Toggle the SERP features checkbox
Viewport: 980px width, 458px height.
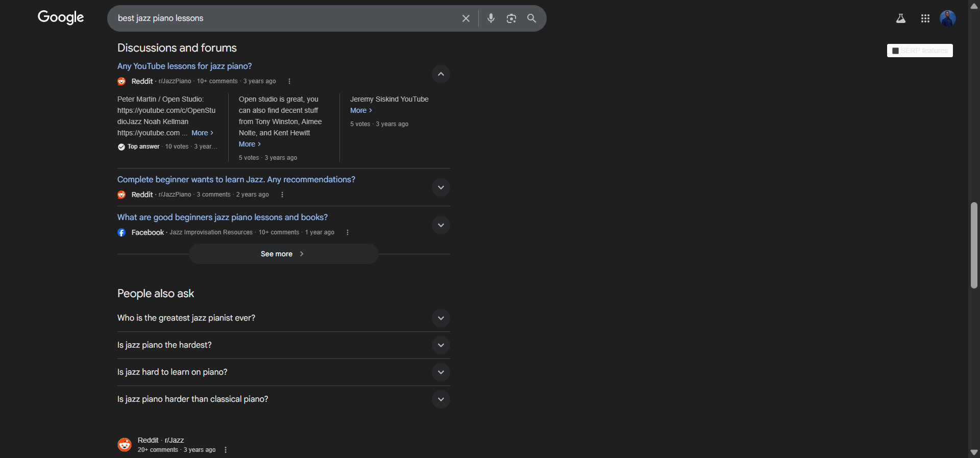pyautogui.click(x=895, y=51)
